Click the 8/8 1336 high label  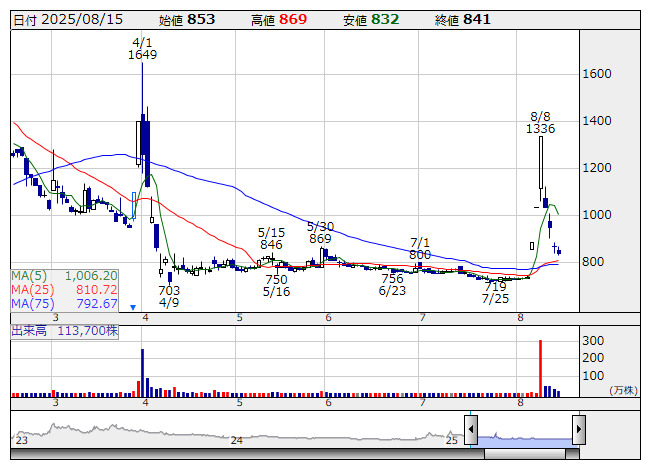tap(540, 123)
